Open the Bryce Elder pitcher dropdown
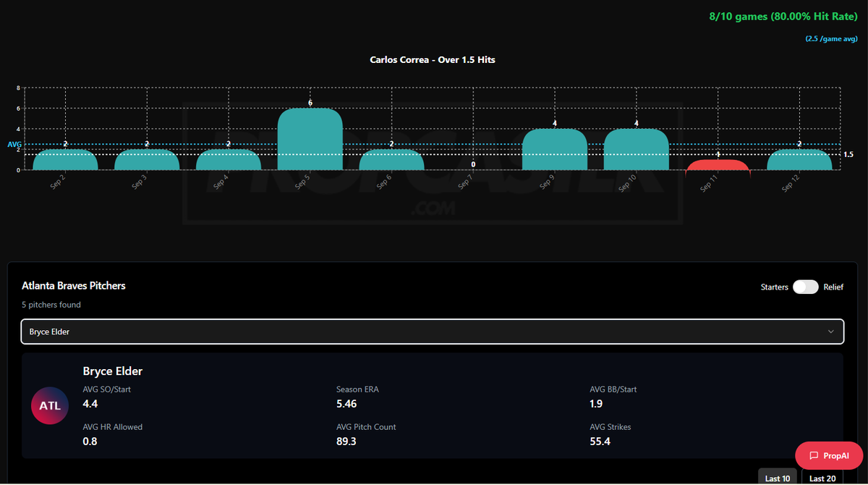The height and width of the screenshot is (485, 868). [x=433, y=332]
